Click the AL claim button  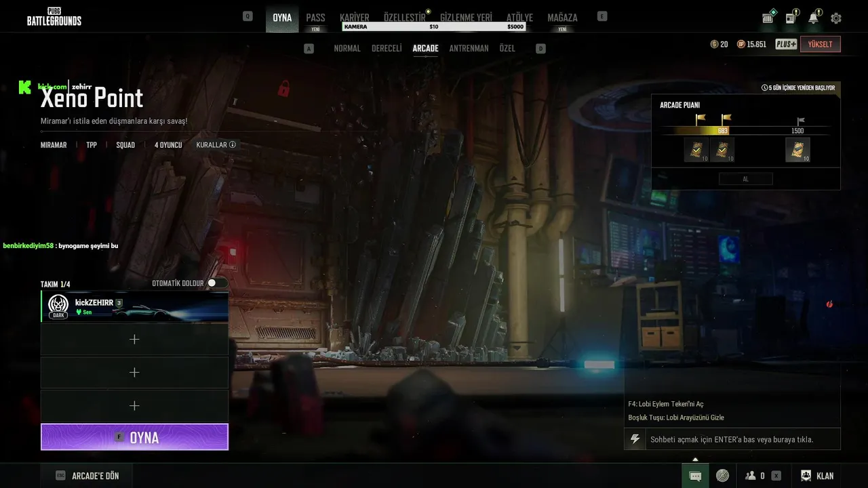745,179
